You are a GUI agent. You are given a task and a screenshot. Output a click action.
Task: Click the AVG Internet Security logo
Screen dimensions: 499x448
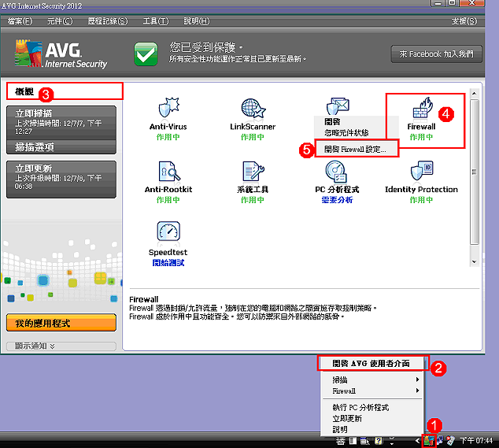pos(61,54)
